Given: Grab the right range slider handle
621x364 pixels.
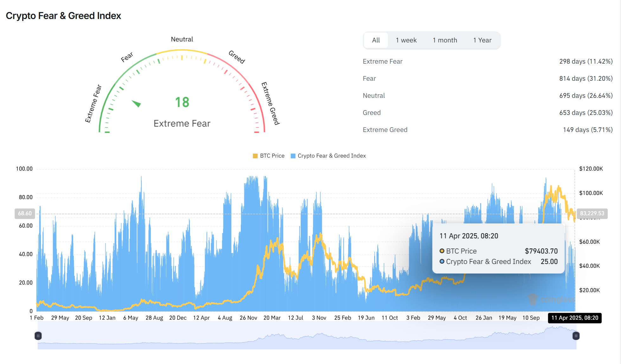Looking at the screenshot, I should click(576, 336).
